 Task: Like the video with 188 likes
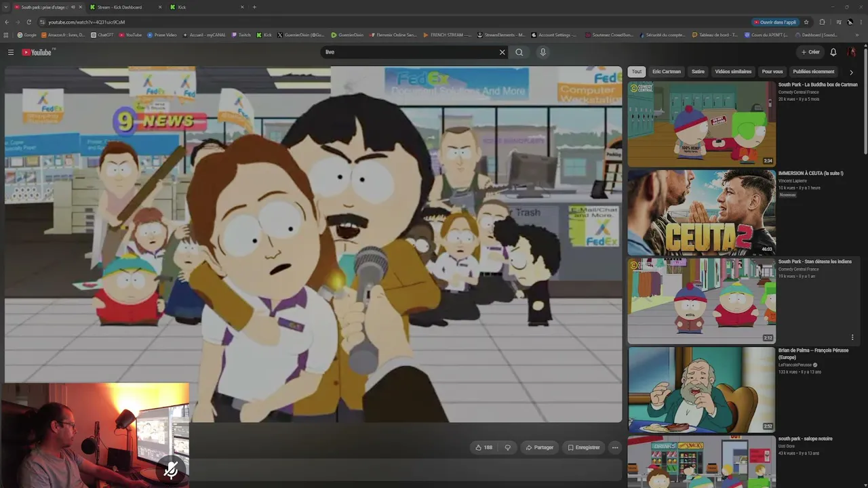[x=484, y=447]
